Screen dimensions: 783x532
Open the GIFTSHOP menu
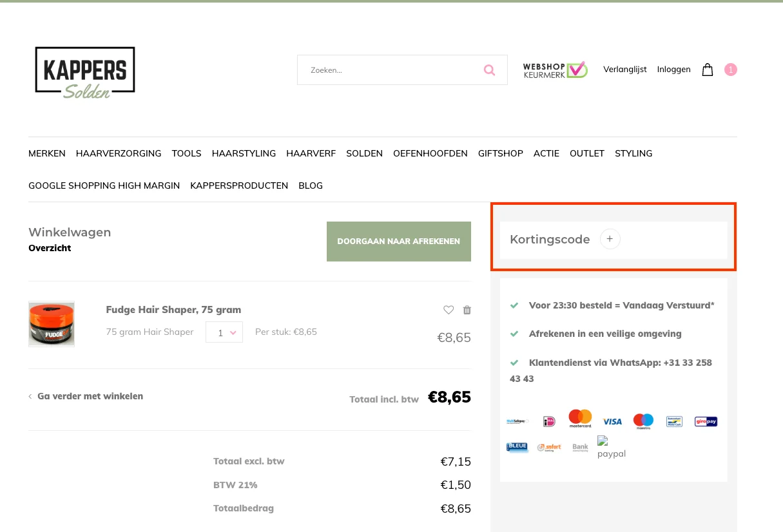[501, 153]
